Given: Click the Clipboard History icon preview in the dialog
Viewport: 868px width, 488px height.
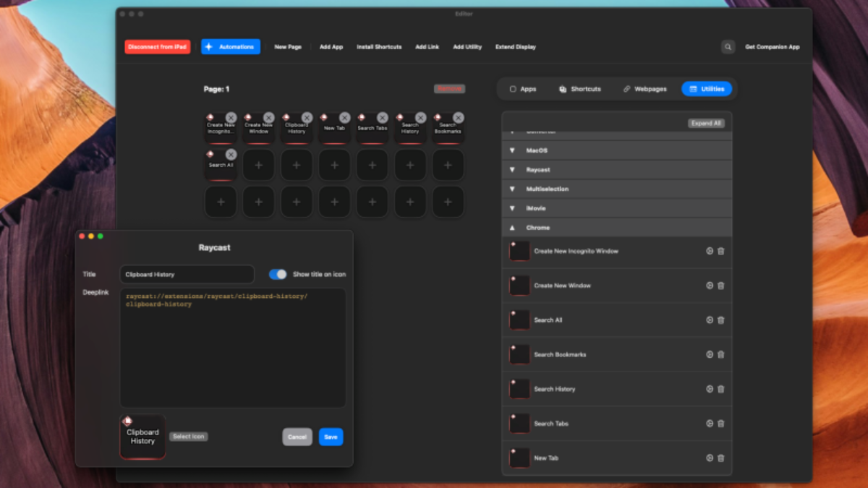Looking at the screenshot, I should (142, 437).
